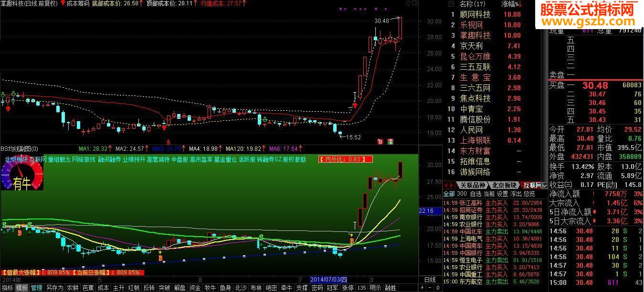Image resolution: width=644 pixels, height=292 pixels.
Task: Click 浮出 to float the panel
Action: click(x=516, y=194)
